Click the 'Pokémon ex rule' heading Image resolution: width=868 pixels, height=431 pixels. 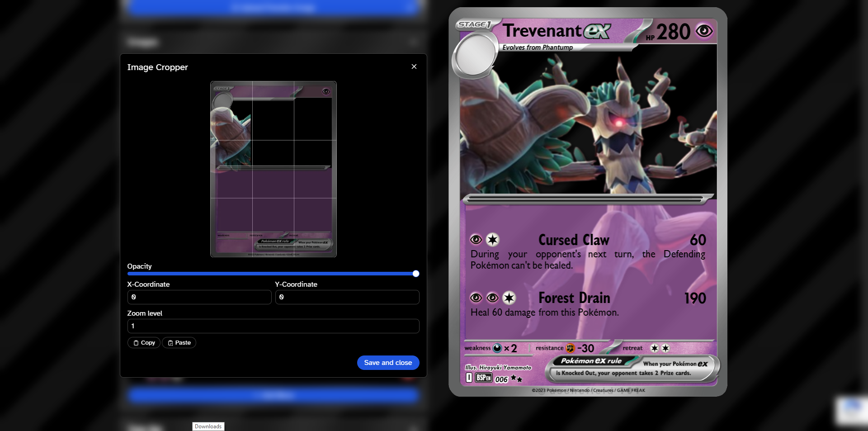tap(591, 361)
